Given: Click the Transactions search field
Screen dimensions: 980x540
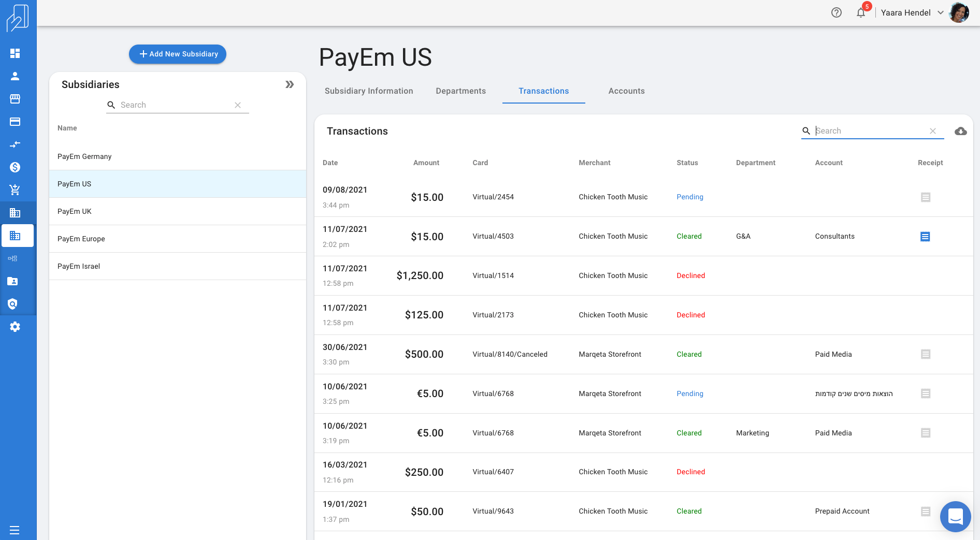Looking at the screenshot, I should [870, 131].
